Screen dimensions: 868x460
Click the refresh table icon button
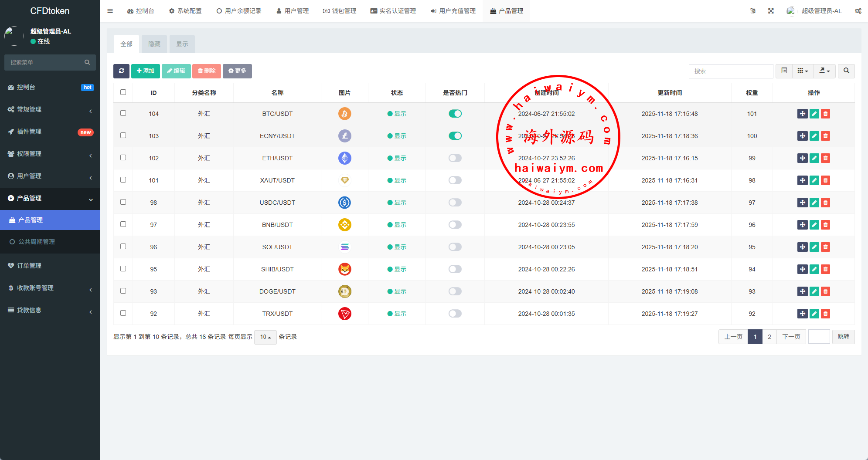click(121, 71)
